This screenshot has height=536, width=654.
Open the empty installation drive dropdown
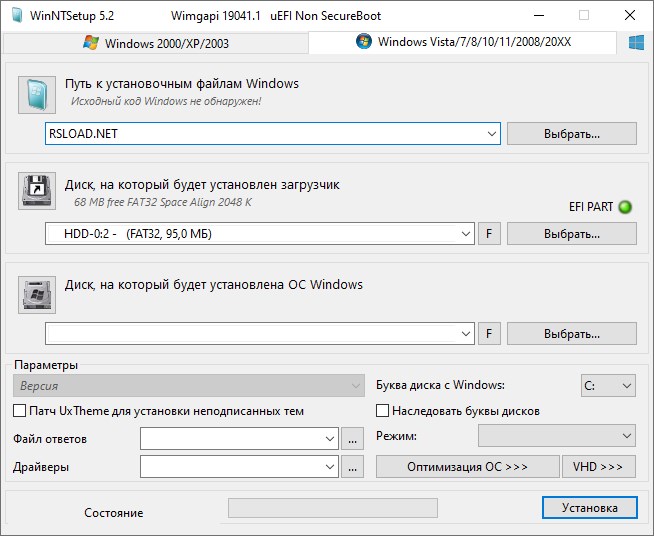[465, 334]
